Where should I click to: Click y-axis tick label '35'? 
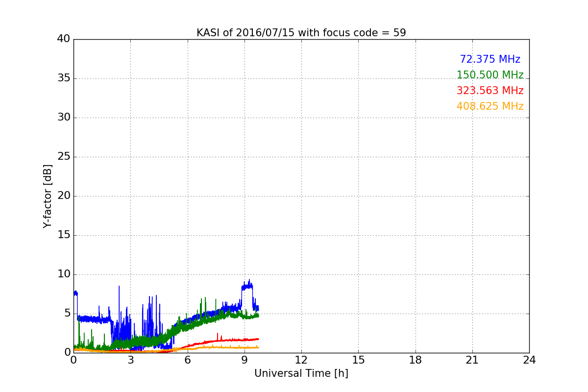pos(64,78)
